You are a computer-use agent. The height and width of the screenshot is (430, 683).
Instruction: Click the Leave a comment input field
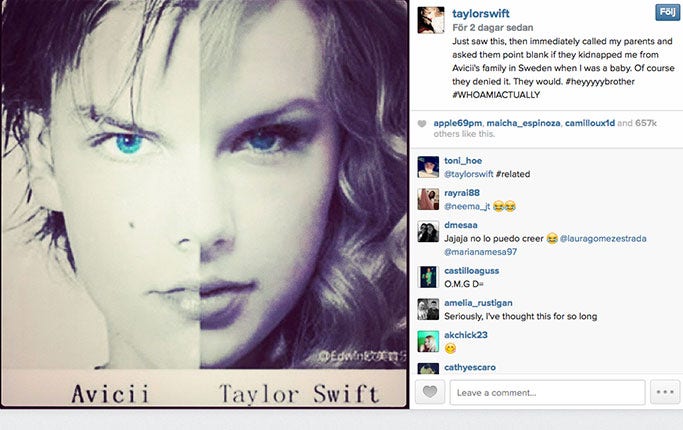point(548,392)
